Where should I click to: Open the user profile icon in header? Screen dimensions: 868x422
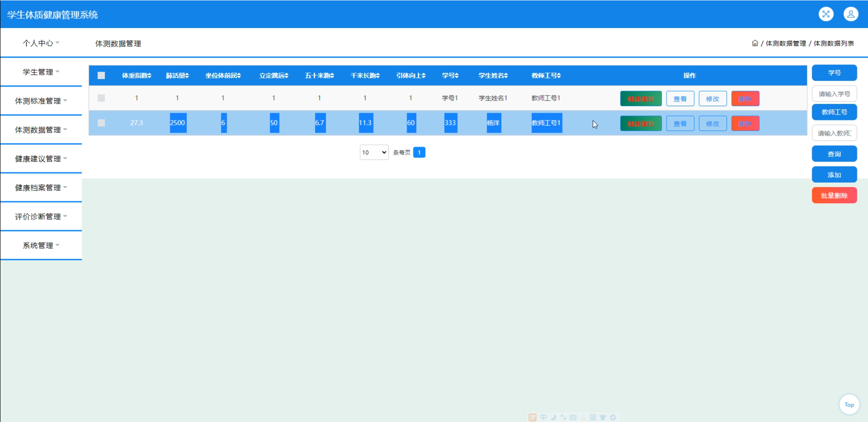pyautogui.click(x=851, y=14)
